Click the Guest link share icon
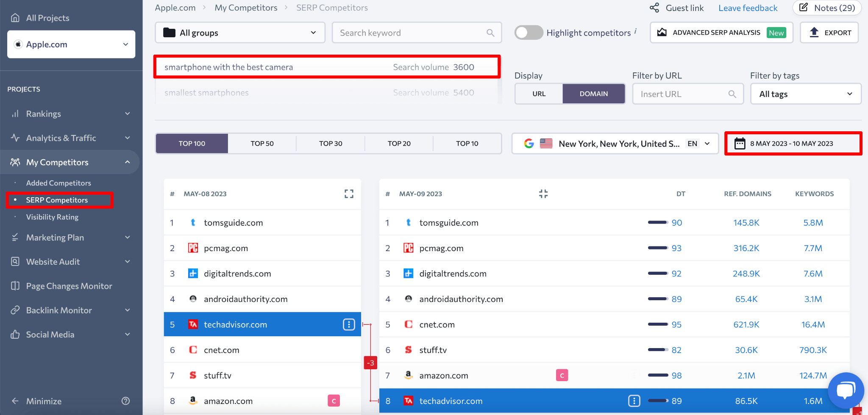Image resolution: width=868 pixels, height=415 pixels. click(x=654, y=8)
